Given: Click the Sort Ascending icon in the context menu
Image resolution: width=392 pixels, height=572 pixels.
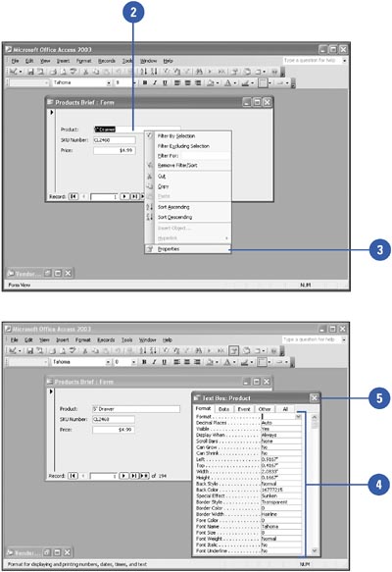Looking at the screenshot, I should (149, 207).
